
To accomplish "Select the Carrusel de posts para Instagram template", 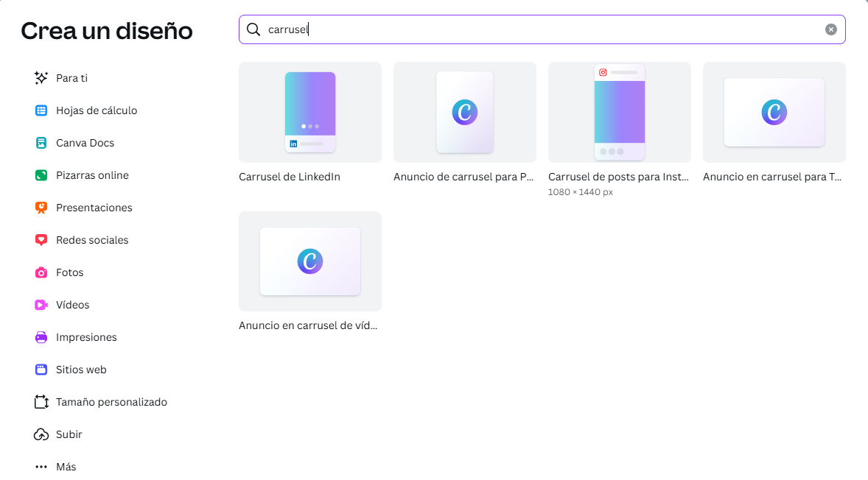I will pyautogui.click(x=619, y=112).
